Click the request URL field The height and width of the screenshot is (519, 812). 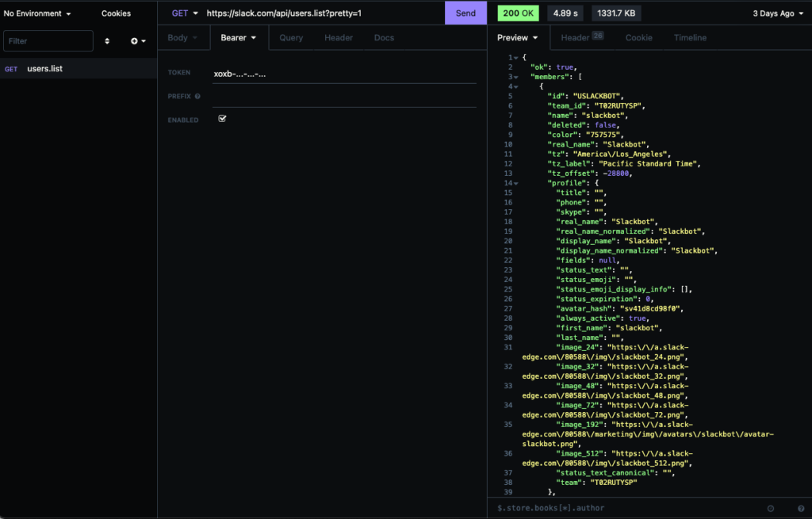[x=322, y=13]
